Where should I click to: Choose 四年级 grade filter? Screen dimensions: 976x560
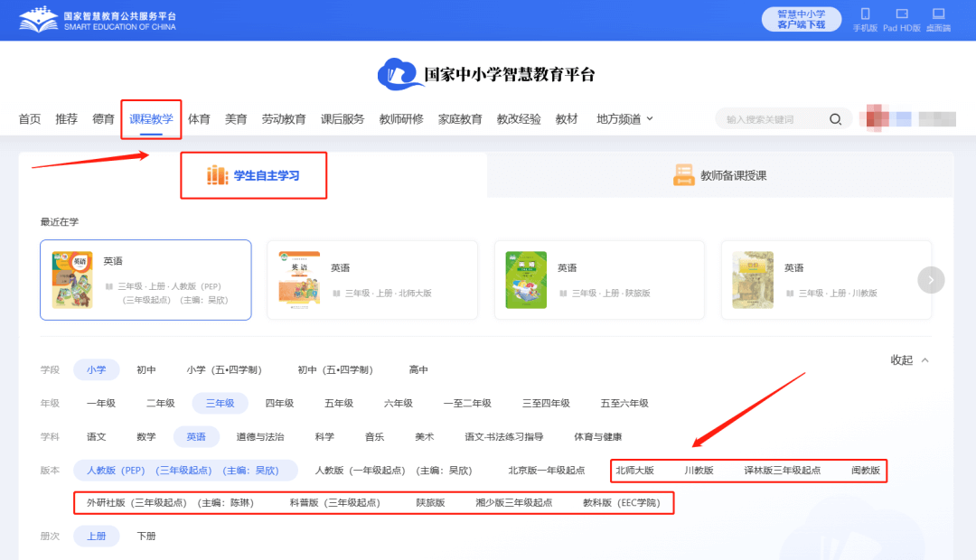[279, 403]
